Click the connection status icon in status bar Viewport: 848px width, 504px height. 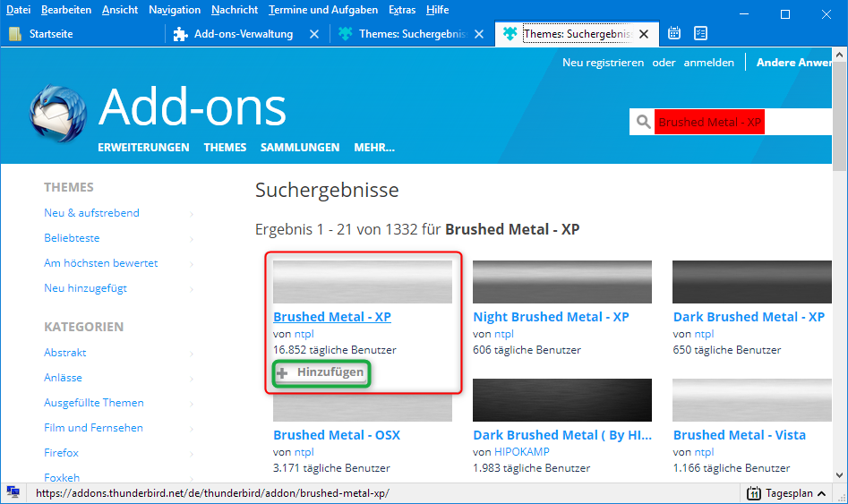13,492
